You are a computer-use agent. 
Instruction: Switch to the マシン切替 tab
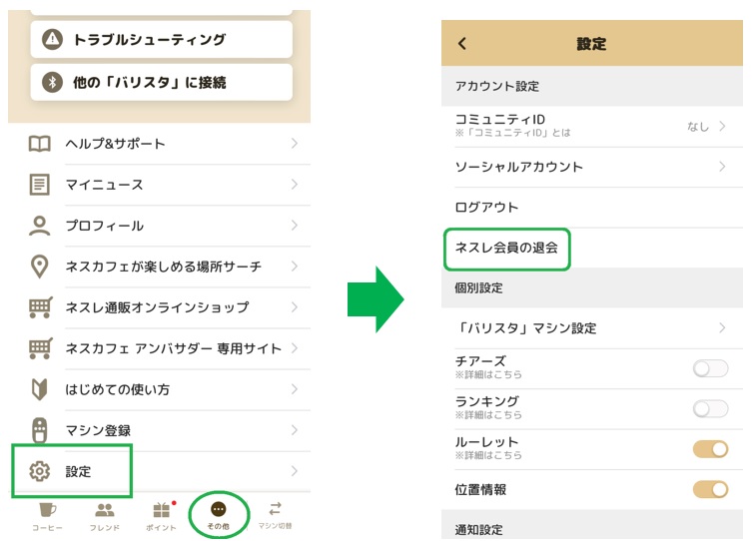coord(275,516)
